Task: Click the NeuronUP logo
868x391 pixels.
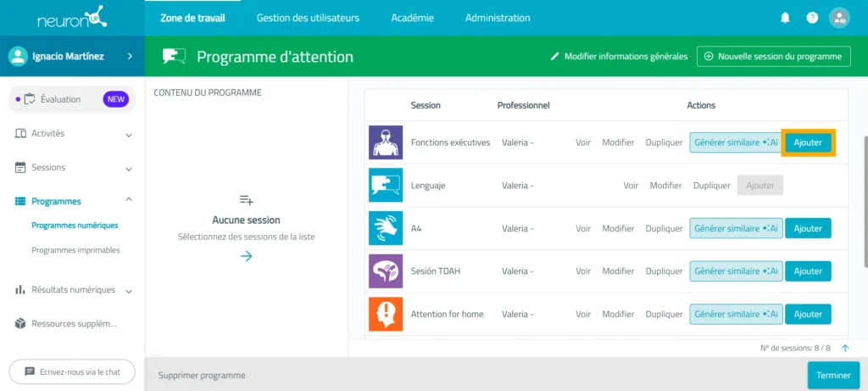Action: click(72, 18)
